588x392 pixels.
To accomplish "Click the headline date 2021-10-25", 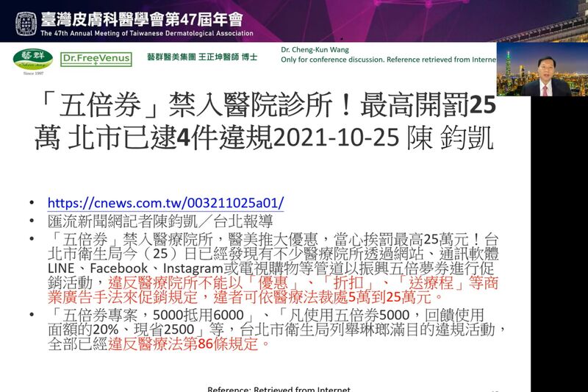I will coord(336,138).
